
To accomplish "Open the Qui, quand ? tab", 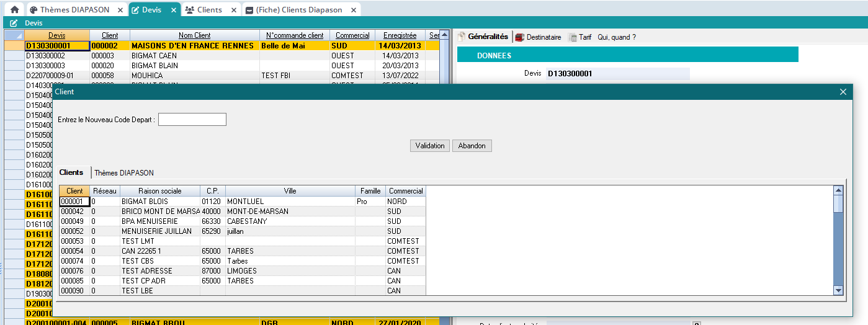I will point(616,37).
